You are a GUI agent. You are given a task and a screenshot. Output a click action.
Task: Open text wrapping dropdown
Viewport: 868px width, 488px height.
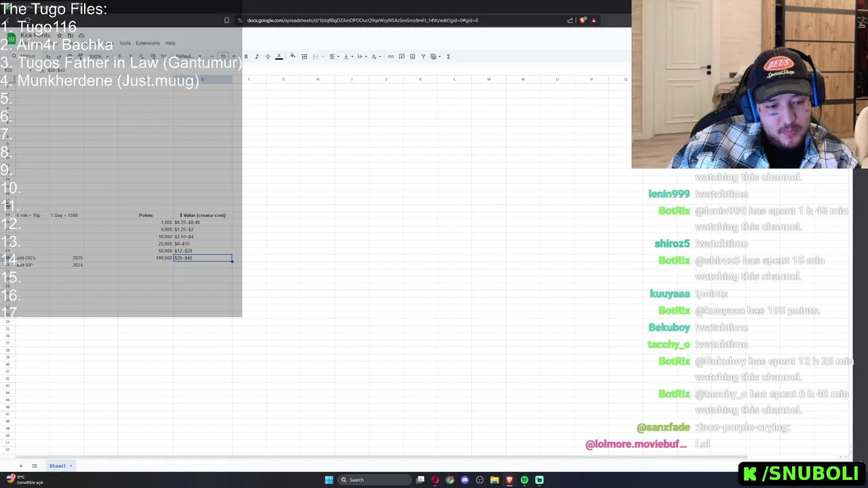point(361,56)
